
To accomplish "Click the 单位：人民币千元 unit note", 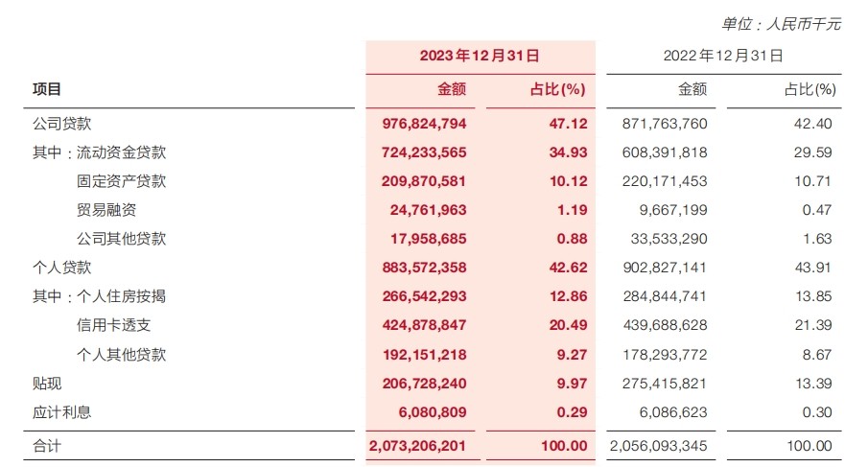I will click(x=781, y=24).
